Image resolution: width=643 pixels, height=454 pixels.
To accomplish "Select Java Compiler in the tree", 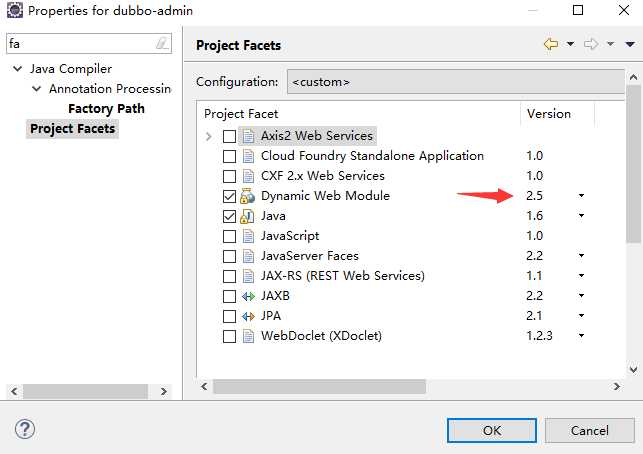I will coord(71,68).
